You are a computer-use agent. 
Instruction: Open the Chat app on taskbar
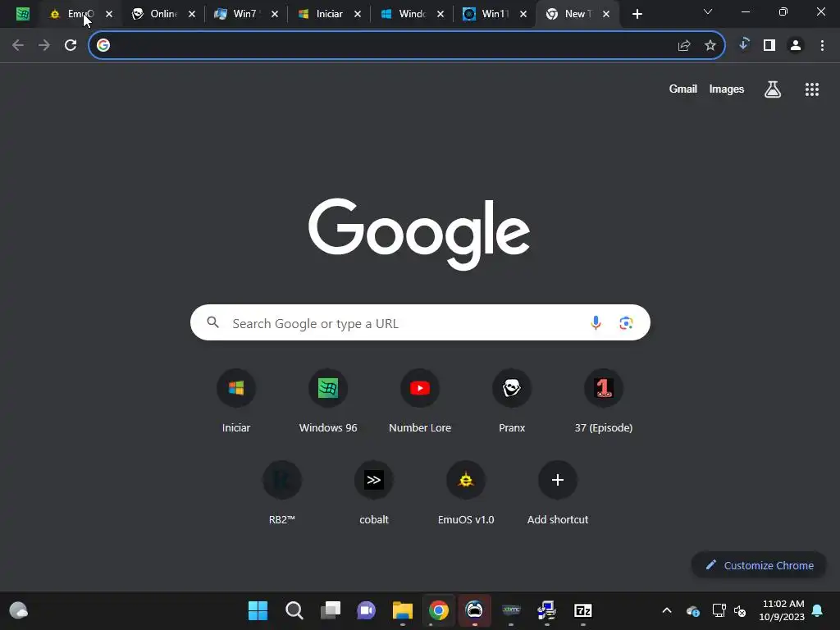[x=367, y=610]
